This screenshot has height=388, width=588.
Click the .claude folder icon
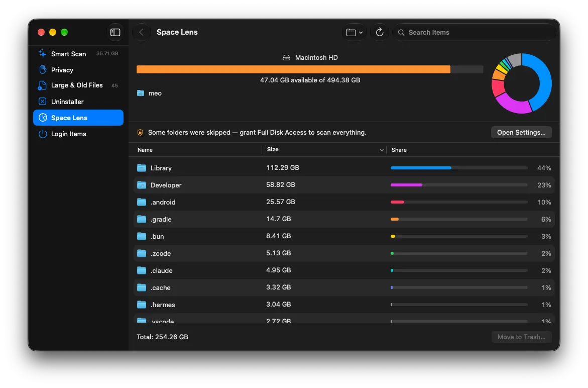pyautogui.click(x=142, y=270)
